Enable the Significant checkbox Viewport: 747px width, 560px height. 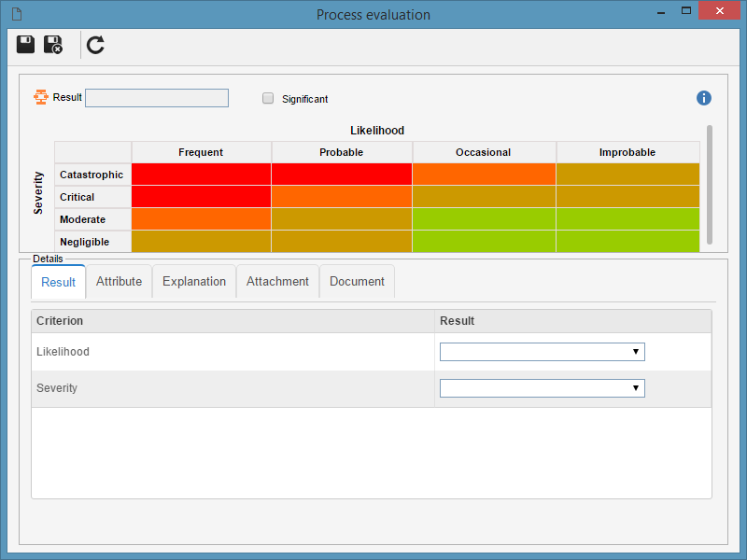coord(268,98)
